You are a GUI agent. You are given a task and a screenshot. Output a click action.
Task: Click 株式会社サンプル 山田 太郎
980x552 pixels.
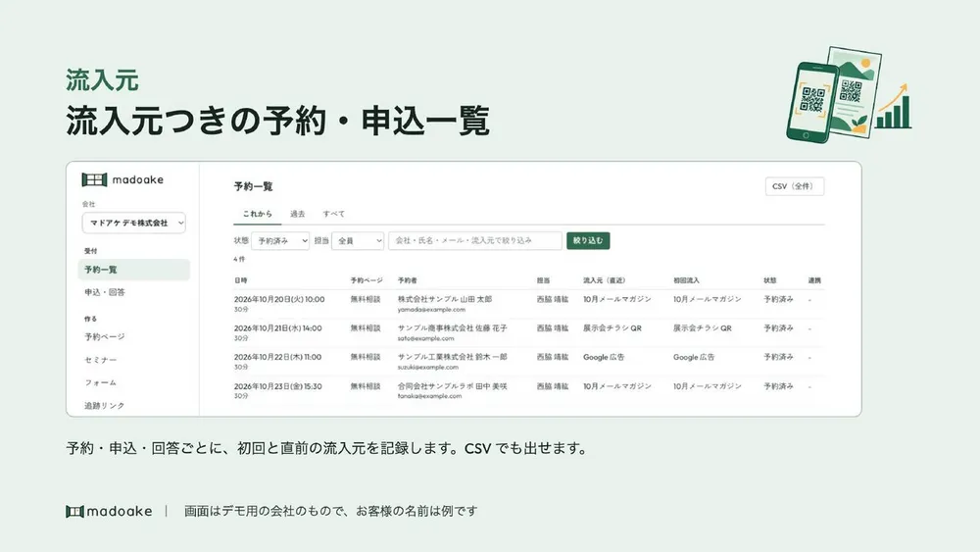[444, 299]
